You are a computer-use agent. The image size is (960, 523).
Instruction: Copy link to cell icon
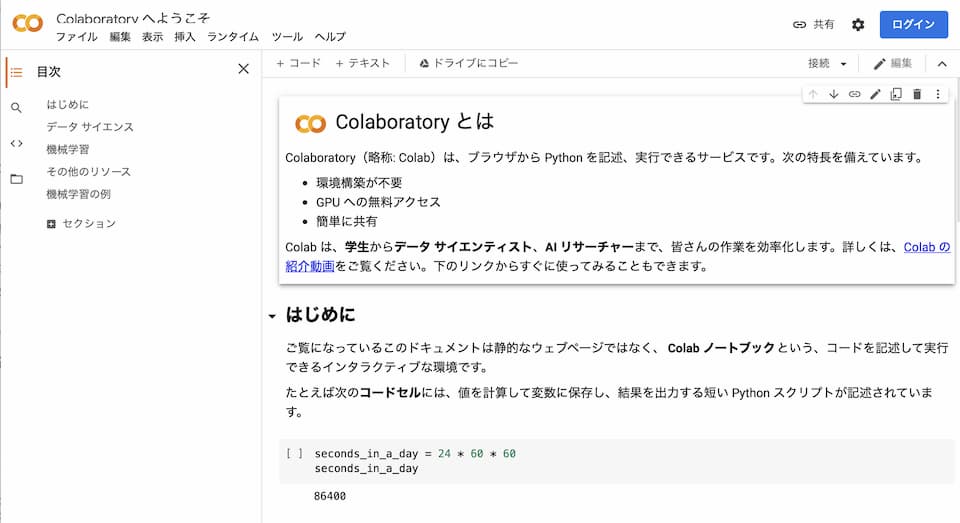click(x=855, y=94)
